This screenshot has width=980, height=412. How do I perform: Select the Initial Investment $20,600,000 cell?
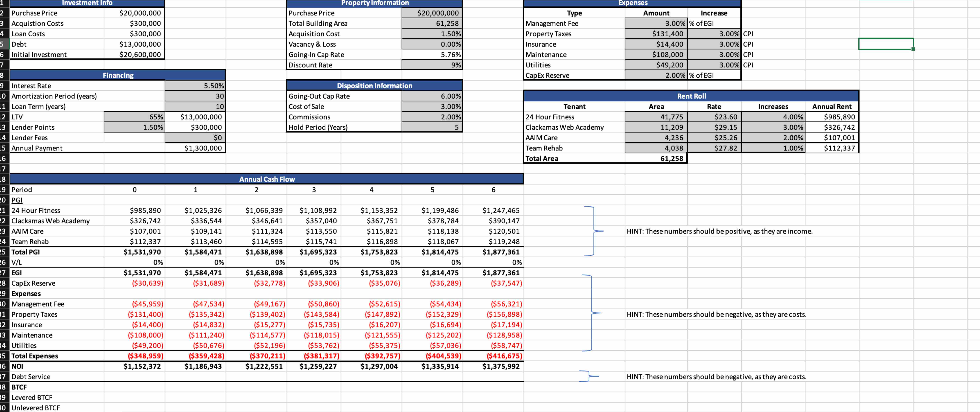point(134,55)
